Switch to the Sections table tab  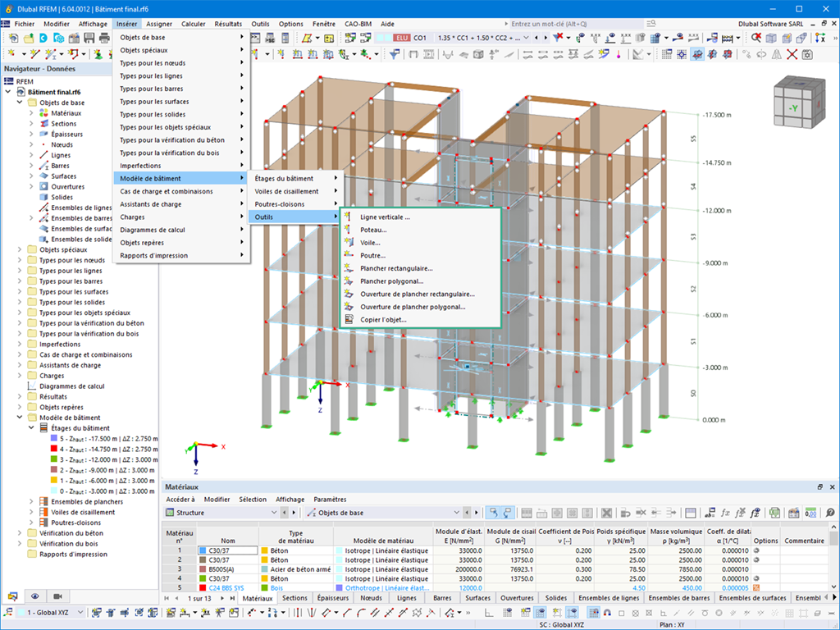point(294,598)
